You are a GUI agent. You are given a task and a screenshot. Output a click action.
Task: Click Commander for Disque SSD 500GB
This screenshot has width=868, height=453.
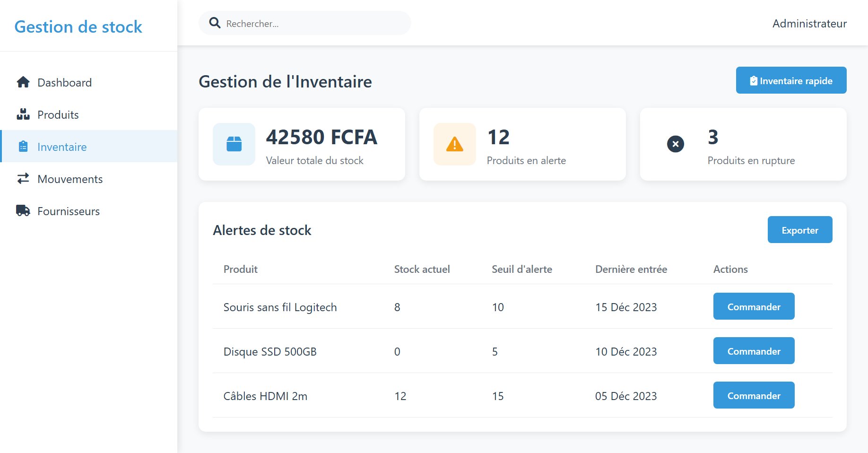pos(754,351)
